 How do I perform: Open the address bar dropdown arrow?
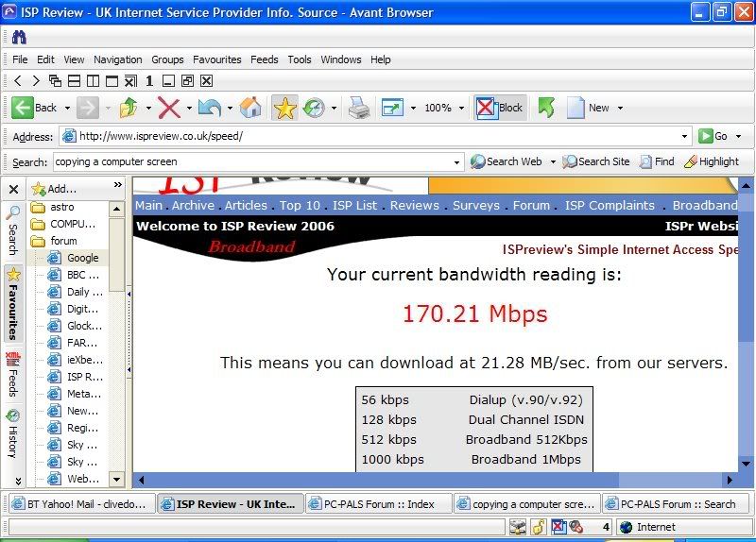(684, 136)
